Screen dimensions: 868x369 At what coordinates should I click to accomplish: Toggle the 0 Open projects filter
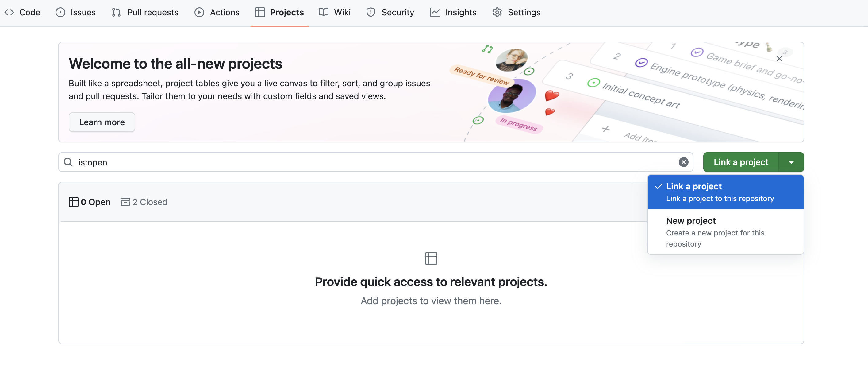[90, 202]
